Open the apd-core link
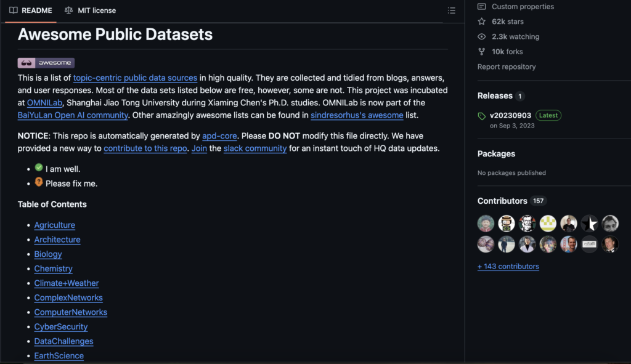 (x=219, y=135)
